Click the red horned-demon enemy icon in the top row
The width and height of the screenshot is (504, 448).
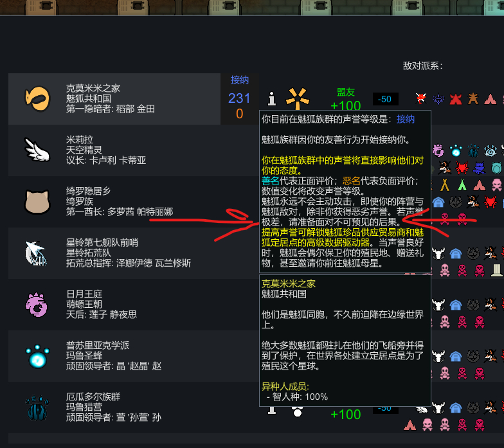coord(456,99)
